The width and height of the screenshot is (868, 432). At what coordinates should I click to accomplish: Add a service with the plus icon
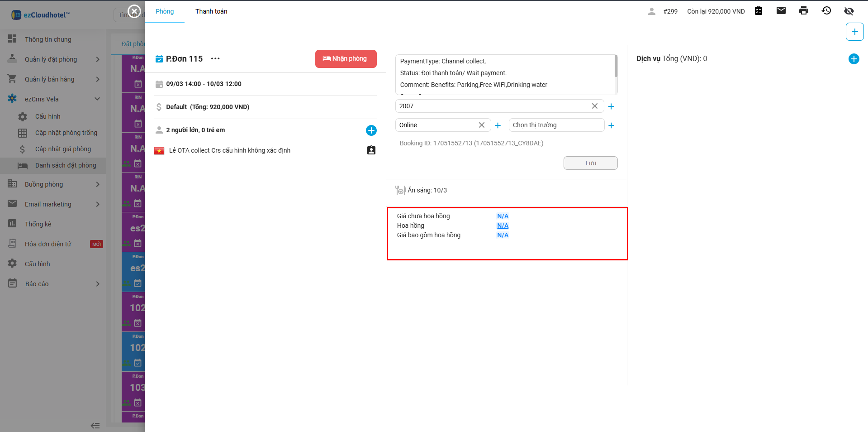854,59
